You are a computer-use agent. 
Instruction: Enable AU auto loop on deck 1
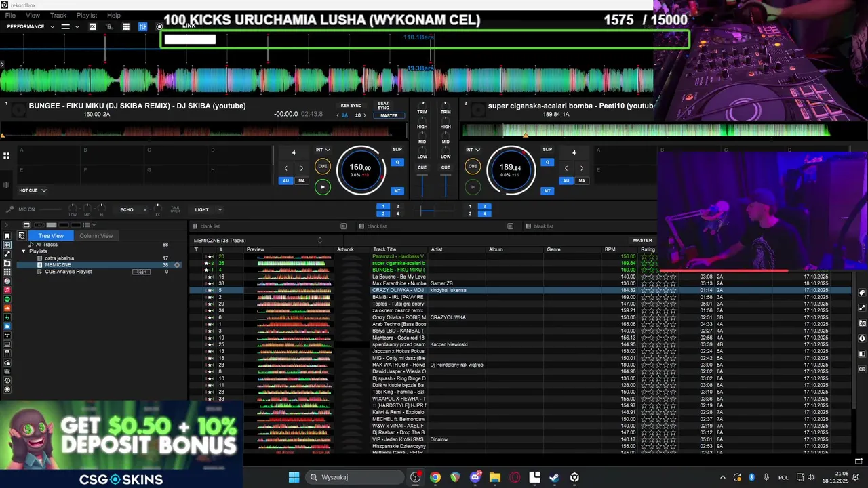click(x=285, y=180)
